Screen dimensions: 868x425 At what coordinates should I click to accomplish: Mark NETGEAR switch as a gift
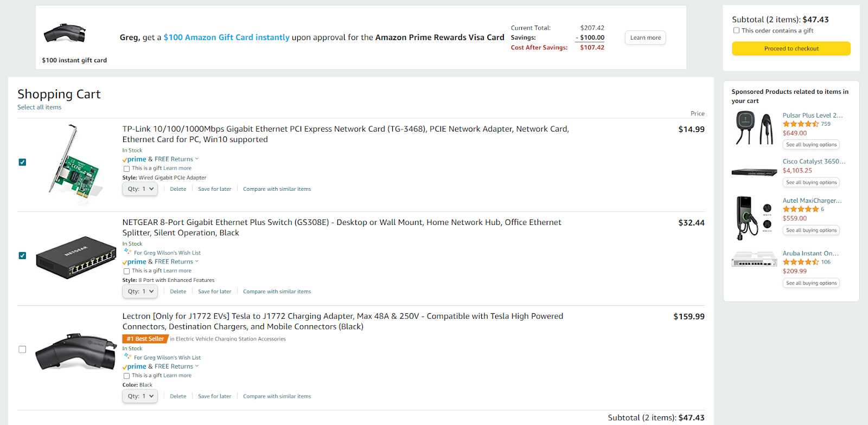[x=126, y=271]
